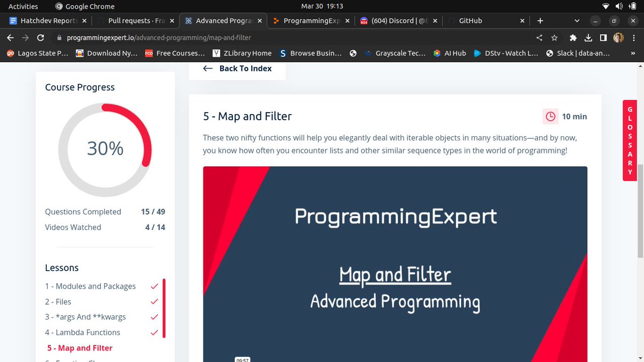Click the lessons list red scrollbar

pos(164,308)
